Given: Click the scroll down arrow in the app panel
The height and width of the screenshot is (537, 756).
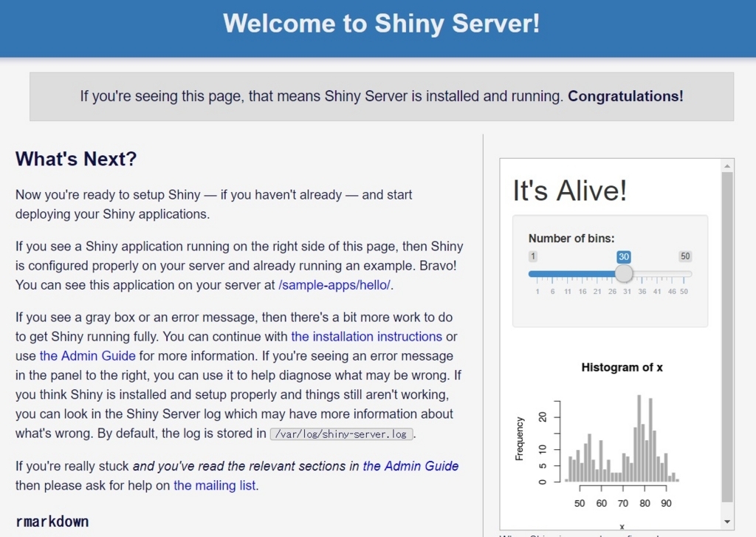Looking at the screenshot, I should click(727, 521).
